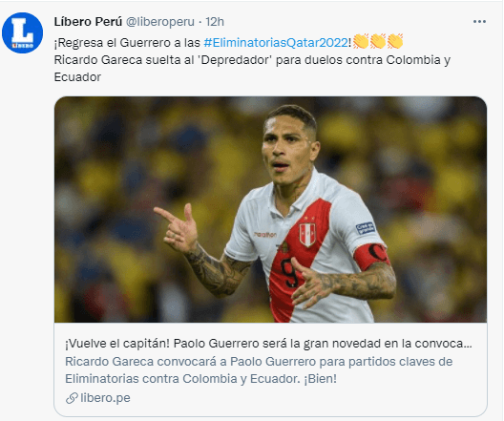Select the last clapping hands emoji
The image size is (504, 421).
[395, 41]
